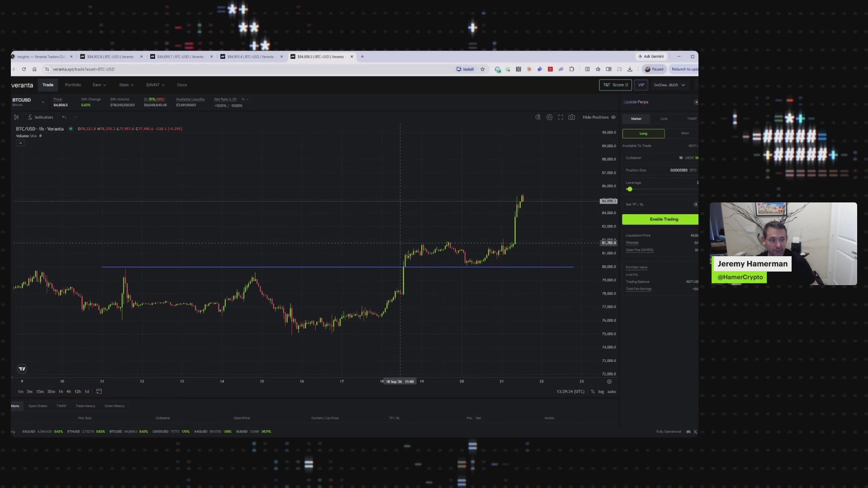Open chart time zone settings gear

coord(609,381)
